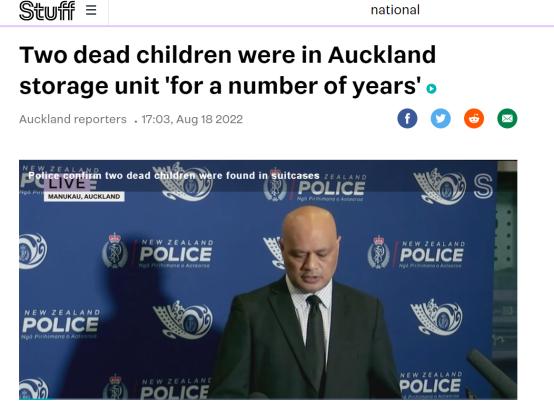Open the hamburger menu beside Stuff
Screen dimensions: 554x401
[91, 10]
